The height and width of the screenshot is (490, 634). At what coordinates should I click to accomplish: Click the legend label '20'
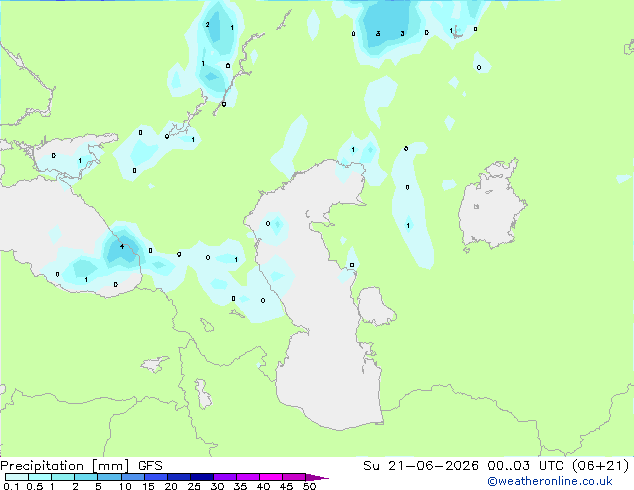point(171,486)
